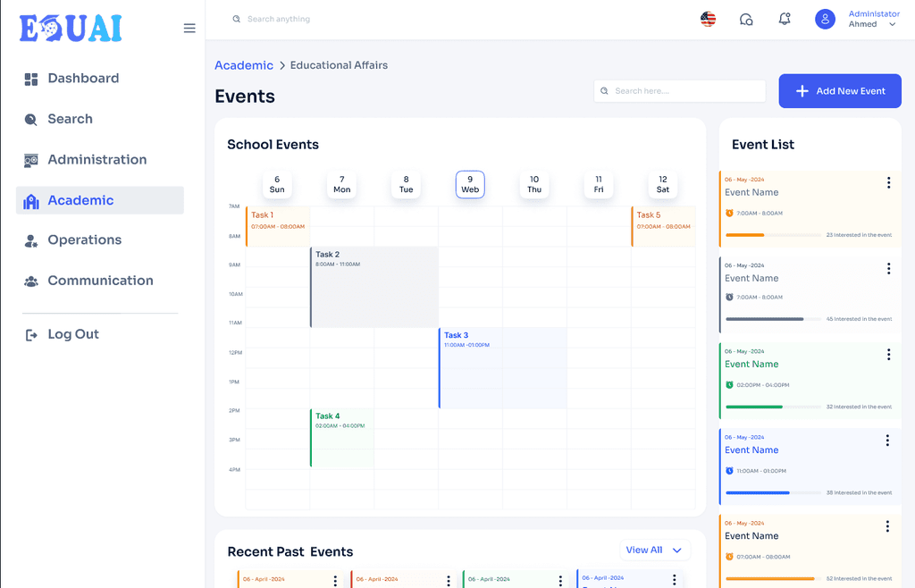The height and width of the screenshot is (588, 915).
Task: Click the Add New Event button
Action: click(x=840, y=91)
